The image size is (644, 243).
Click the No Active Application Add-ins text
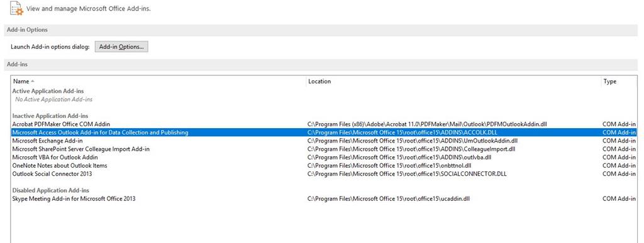(54, 99)
